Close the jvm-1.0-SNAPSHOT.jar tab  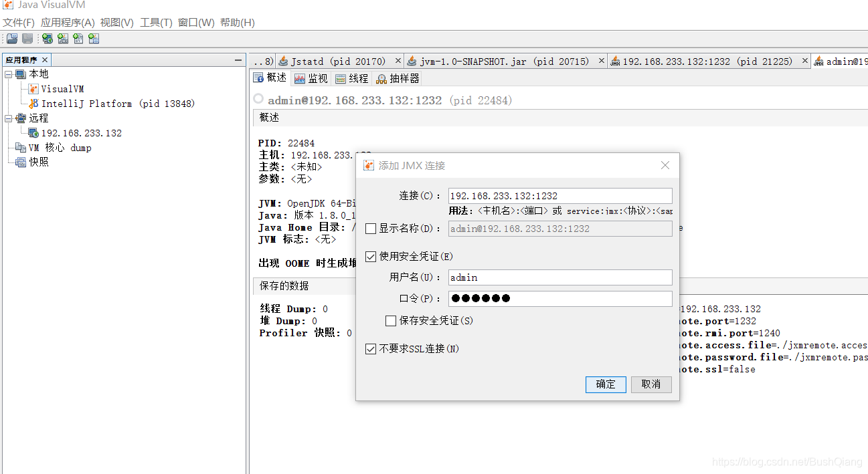click(601, 61)
